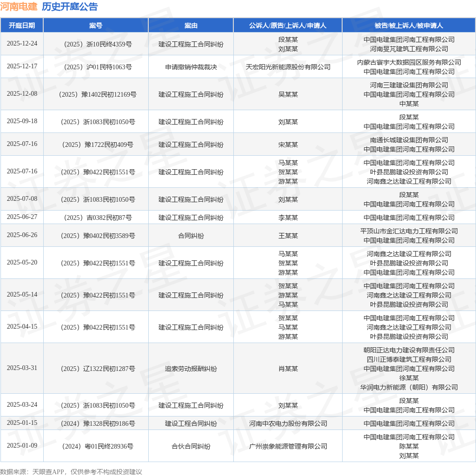Click plaintiff 河南中农电力股份有限公司
This screenshot has height=476, width=476.
288,424
